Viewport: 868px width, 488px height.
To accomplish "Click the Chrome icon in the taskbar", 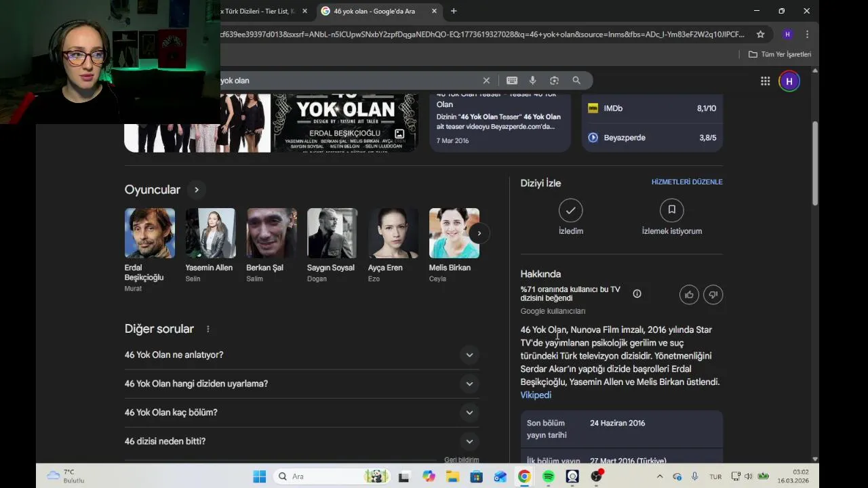I will 524,476.
